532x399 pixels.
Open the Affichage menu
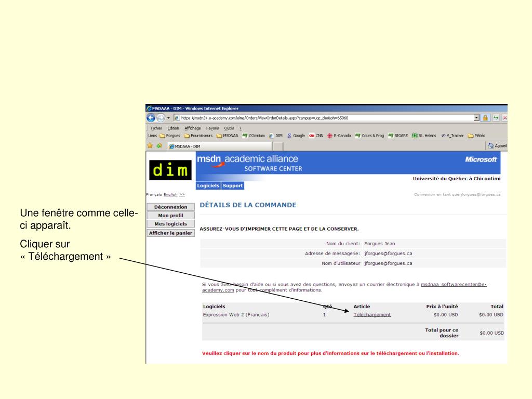tap(193, 128)
